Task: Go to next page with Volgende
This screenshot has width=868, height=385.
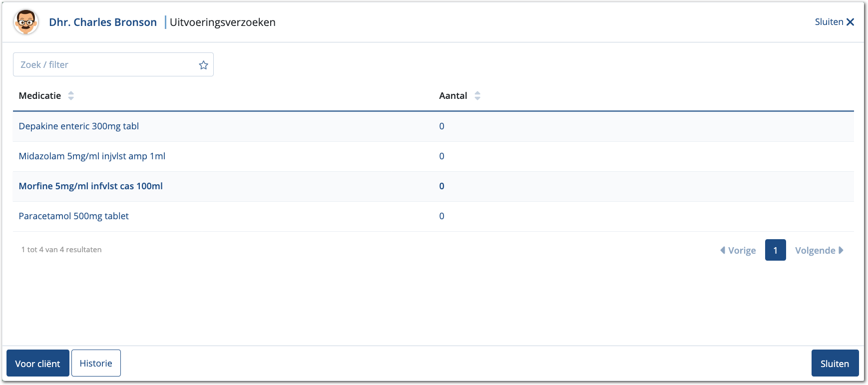Action: click(x=819, y=250)
